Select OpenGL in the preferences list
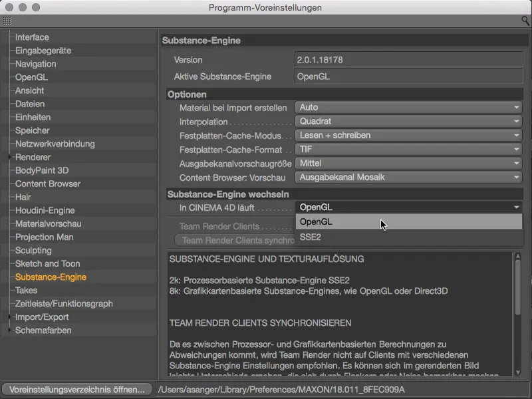This screenshot has width=532, height=399. [31, 77]
